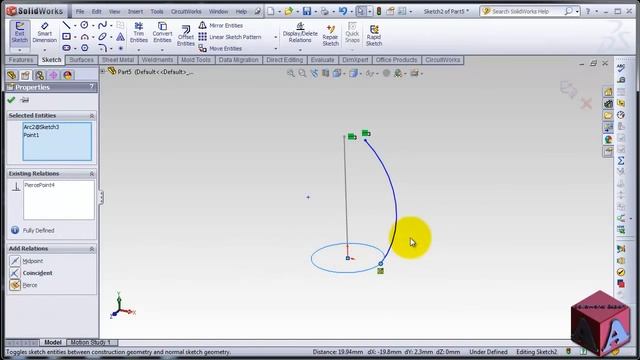Viewport: 640px width, 360px height.
Task: Collapse the Selected Entities section
Action: point(91,116)
